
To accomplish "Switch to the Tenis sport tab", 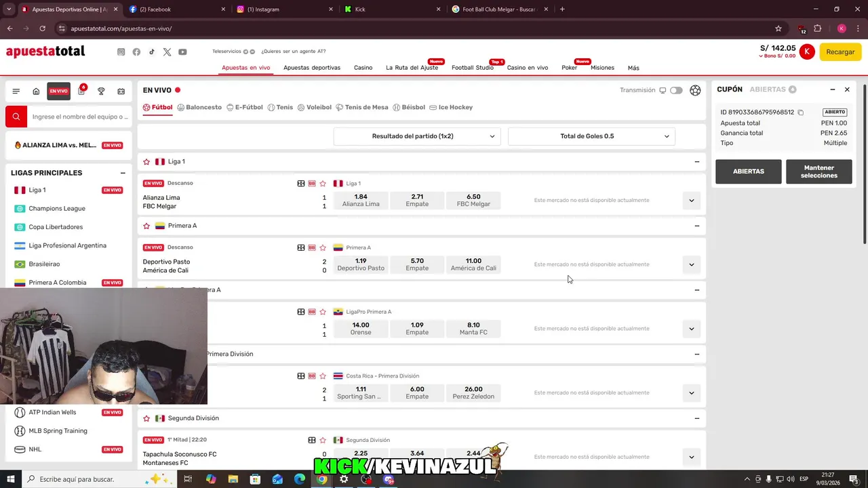I will (280, 107).
